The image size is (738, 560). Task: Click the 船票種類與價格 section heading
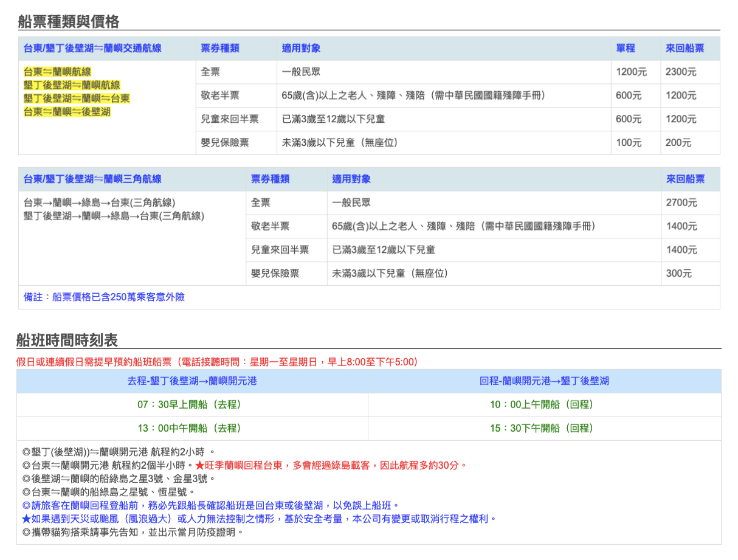68,22
